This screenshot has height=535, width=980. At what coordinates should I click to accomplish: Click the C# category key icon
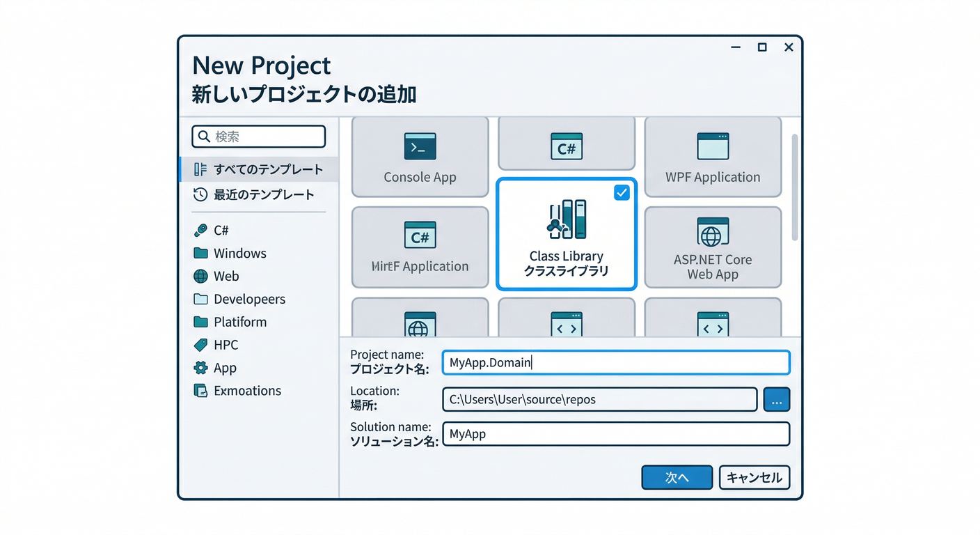(x=200, y=230)
